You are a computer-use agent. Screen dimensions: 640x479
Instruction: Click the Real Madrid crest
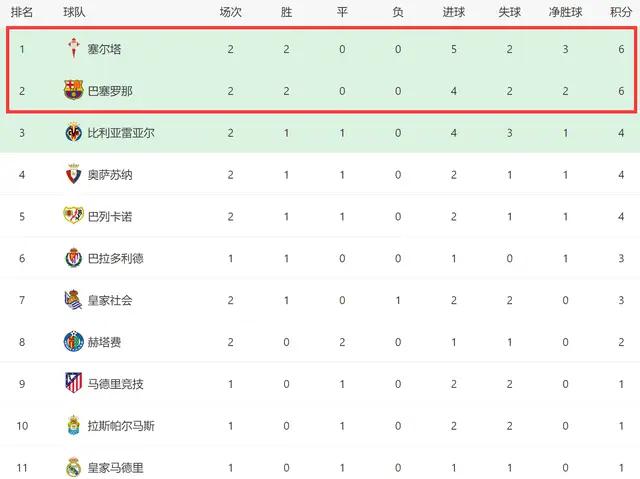click(73, 467)
